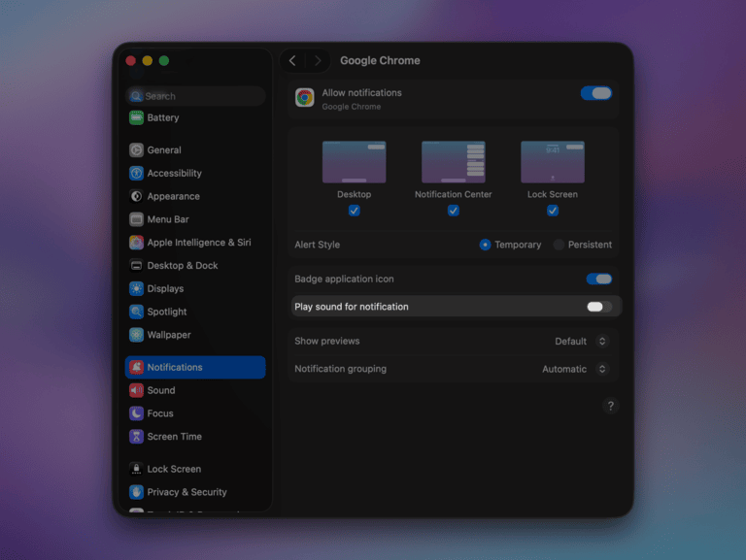
Task: Click the search magnifier icon
Action: pos(136,96)
